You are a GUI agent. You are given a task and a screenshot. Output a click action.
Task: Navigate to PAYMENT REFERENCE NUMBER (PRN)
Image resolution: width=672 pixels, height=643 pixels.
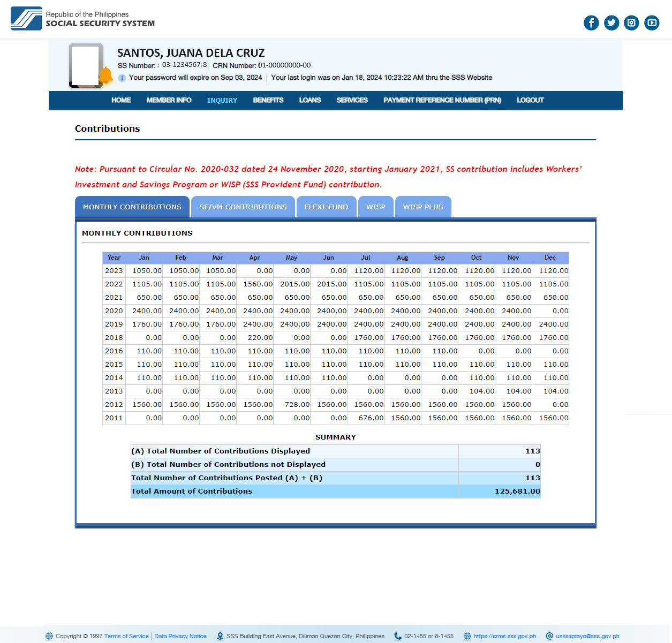(x=442, y=100)
